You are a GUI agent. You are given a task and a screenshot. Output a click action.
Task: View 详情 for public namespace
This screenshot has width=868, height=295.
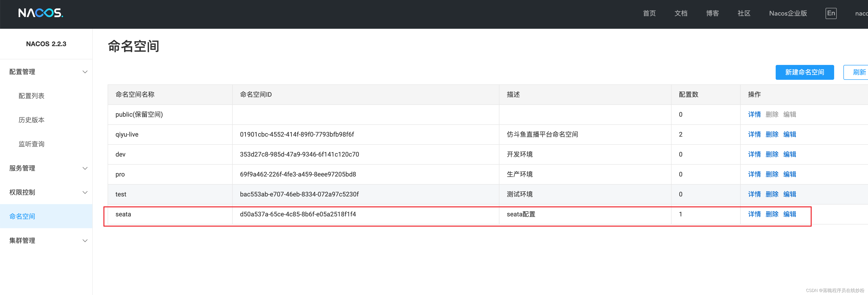754,115
